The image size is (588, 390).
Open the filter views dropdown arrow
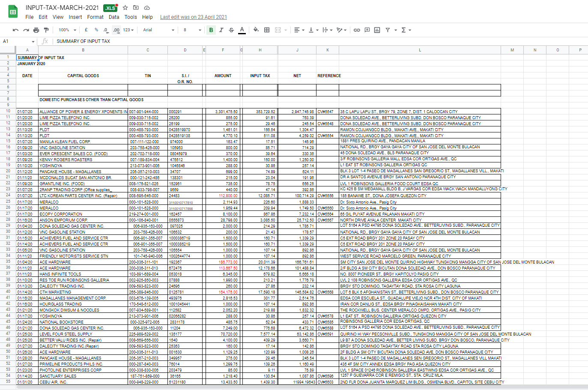pos(396,30)
